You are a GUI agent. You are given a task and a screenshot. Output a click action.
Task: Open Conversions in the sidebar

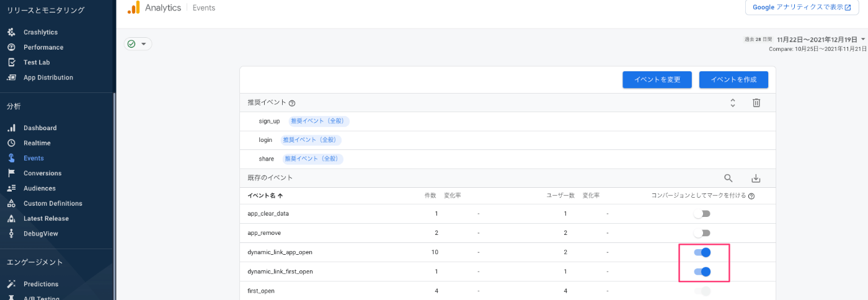click(43, 174)
